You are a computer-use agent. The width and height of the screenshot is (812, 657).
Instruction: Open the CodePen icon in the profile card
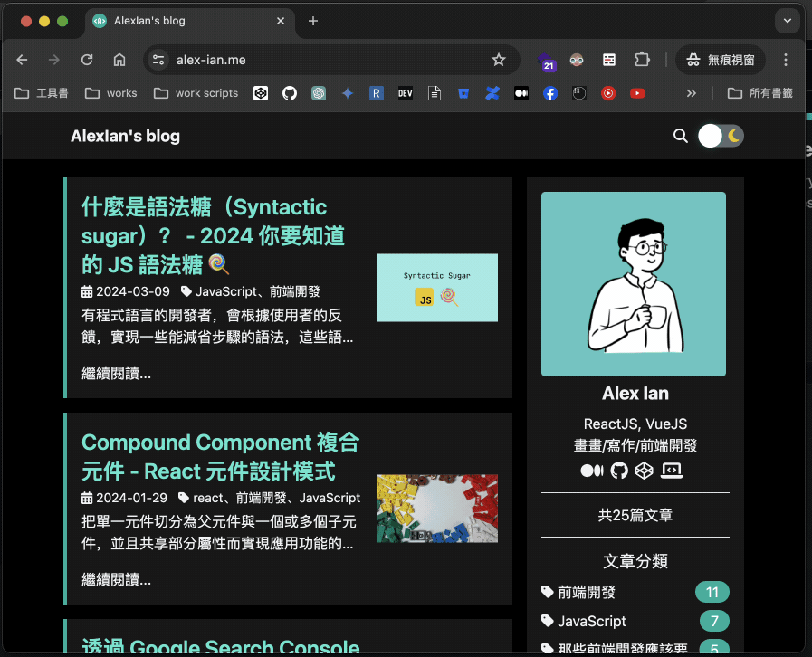pos(644,471)
